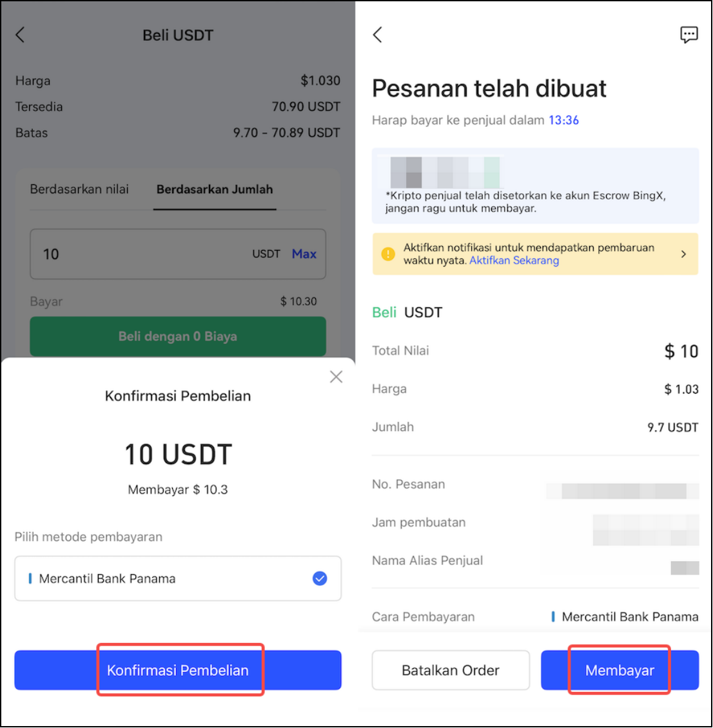Click the Beli dengan 0 Biaya button
Image resolution: width=713 pixels, height=728 pixels.
point(178,336)
